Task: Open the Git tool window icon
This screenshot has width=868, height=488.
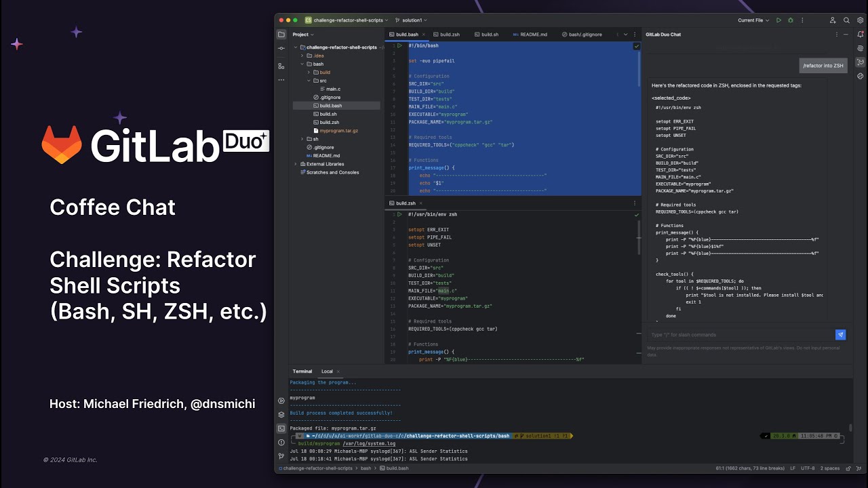Action: click(281, 456)
